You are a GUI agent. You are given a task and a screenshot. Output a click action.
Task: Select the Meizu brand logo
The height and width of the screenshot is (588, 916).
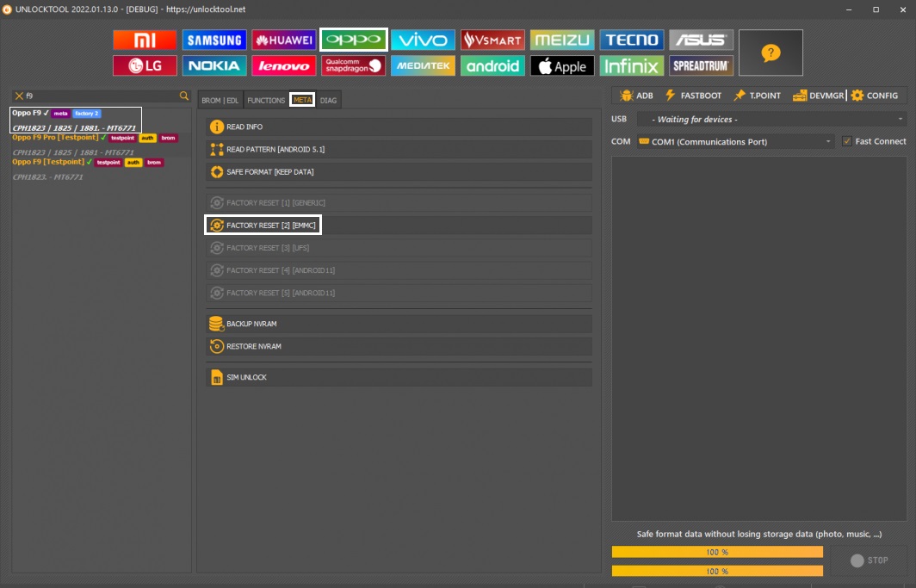click(x=562, y=40)
